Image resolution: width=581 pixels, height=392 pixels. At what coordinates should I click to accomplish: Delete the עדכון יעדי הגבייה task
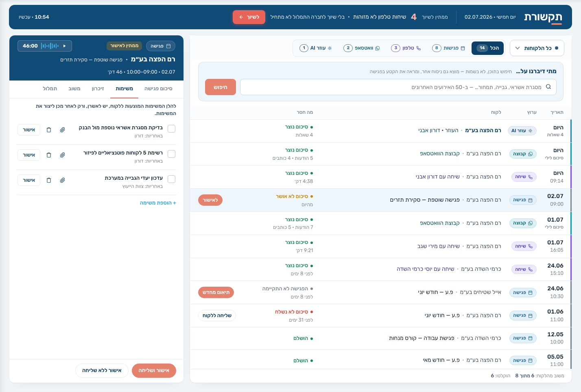49,180
